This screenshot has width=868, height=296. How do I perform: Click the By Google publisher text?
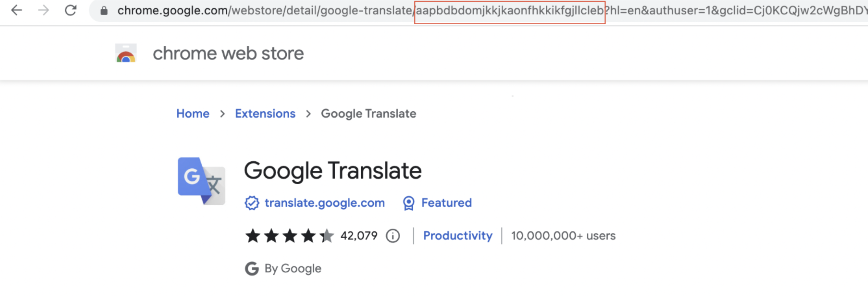coord(293,269)
